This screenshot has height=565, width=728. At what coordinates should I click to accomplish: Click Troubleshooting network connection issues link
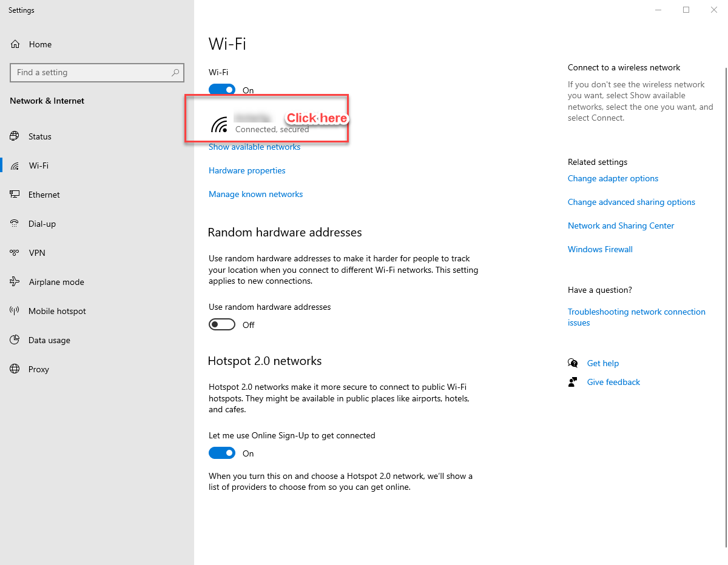636,317
